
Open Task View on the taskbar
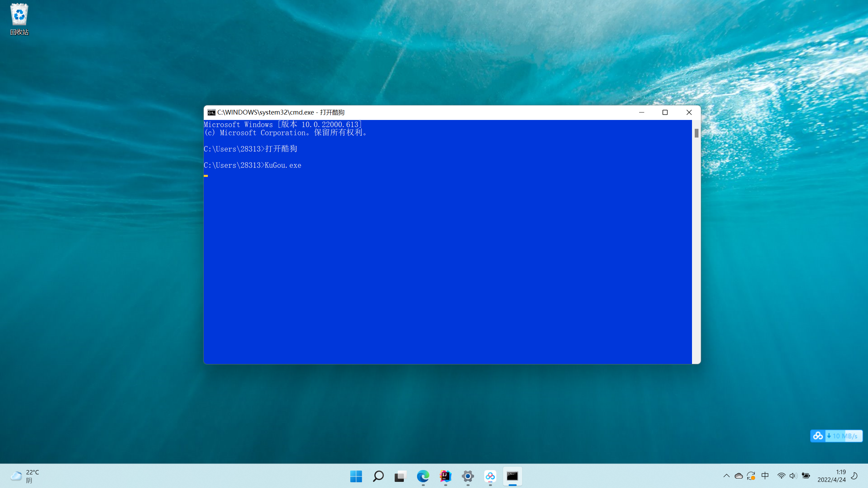tap(400, 476)
